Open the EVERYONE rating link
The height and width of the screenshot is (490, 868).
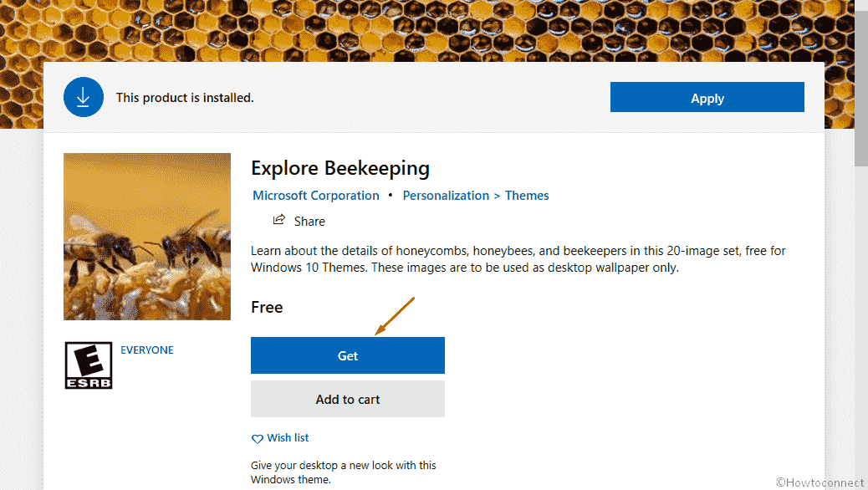point(146,350)
